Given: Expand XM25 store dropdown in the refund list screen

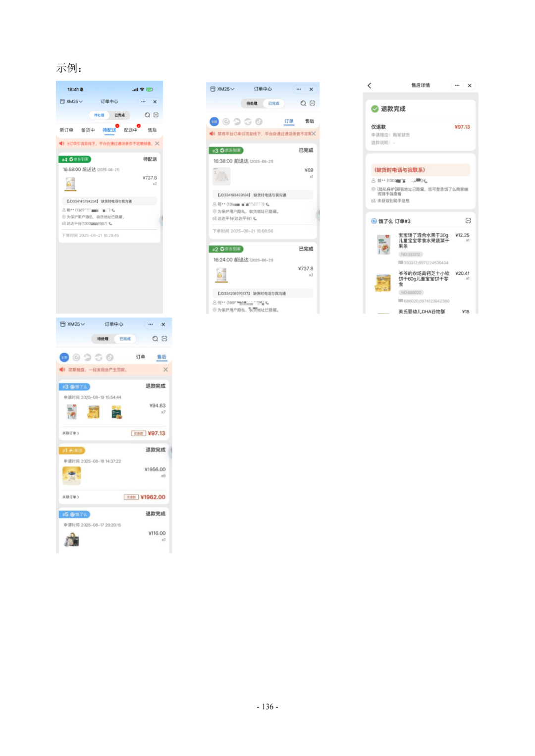Looking at the screenshot, I should click(x=72, y=324).
